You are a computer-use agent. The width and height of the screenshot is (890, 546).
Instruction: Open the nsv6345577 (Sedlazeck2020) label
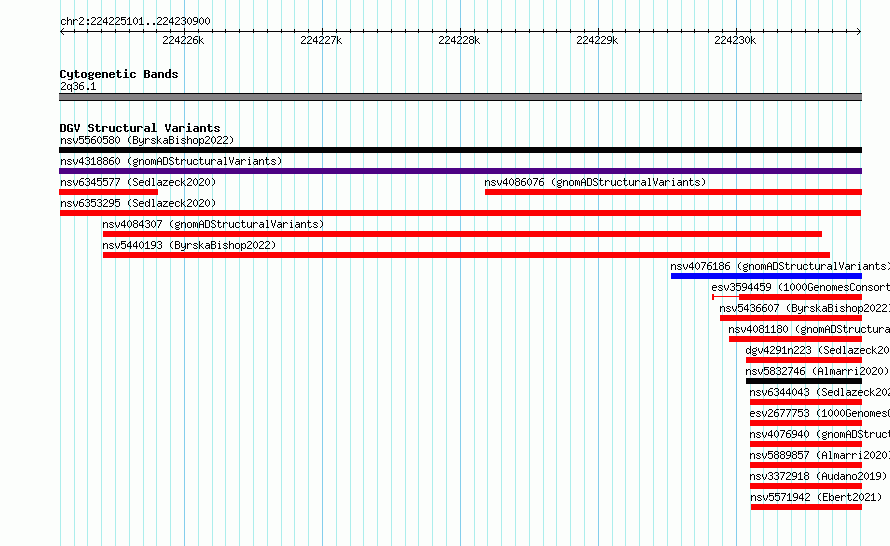pyautogui.click(x=138, y=182)
